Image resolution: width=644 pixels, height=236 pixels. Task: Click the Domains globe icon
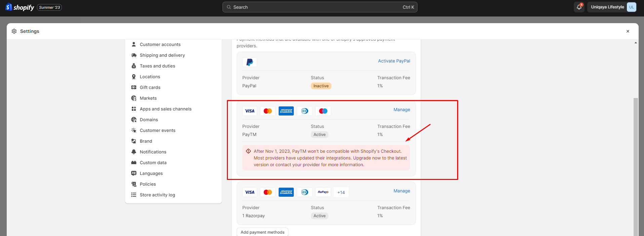(x=134, y=120)
